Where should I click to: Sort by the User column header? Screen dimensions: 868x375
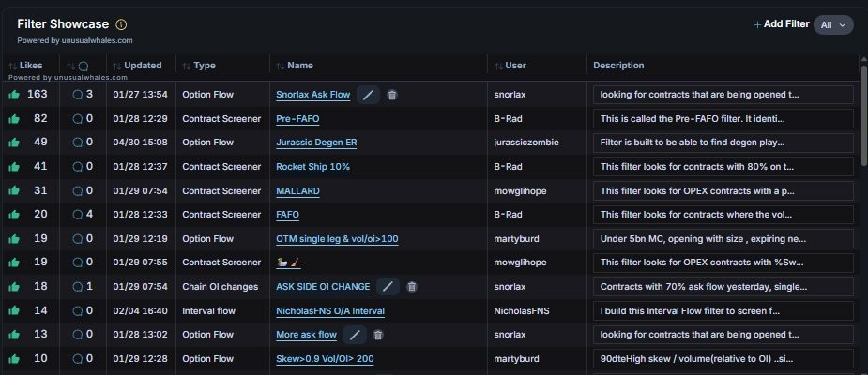[515, 66]
